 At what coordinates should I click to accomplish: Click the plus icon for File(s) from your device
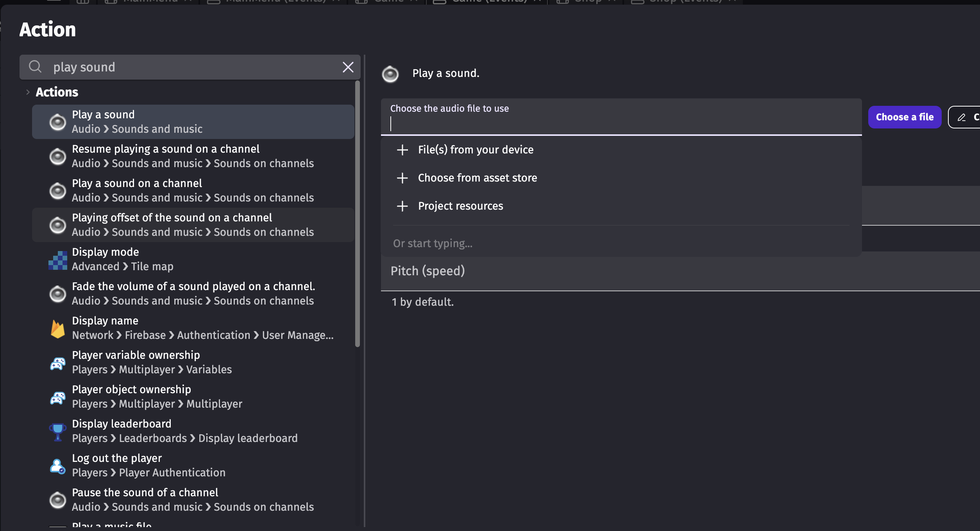coord(402,150)
